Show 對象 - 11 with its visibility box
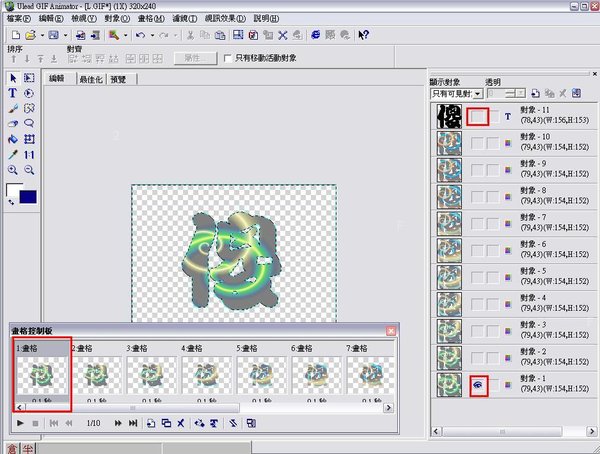The width and height of the screenshot is (600, 454). pyautogui.click(x=478, y=117)
